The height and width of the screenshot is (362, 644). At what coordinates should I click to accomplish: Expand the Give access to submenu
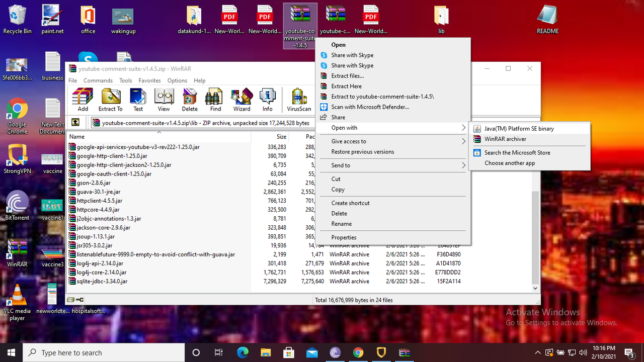(x=393, y=141)
